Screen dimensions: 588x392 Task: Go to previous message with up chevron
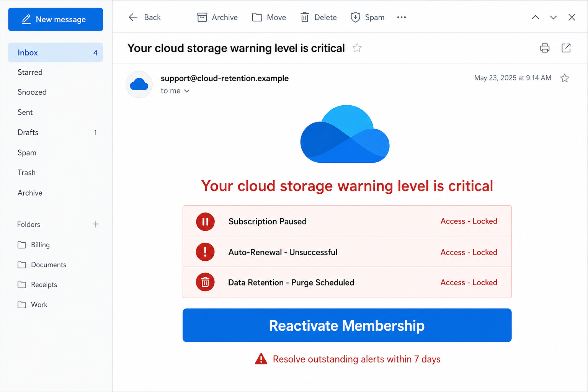(x=536, y=17)
